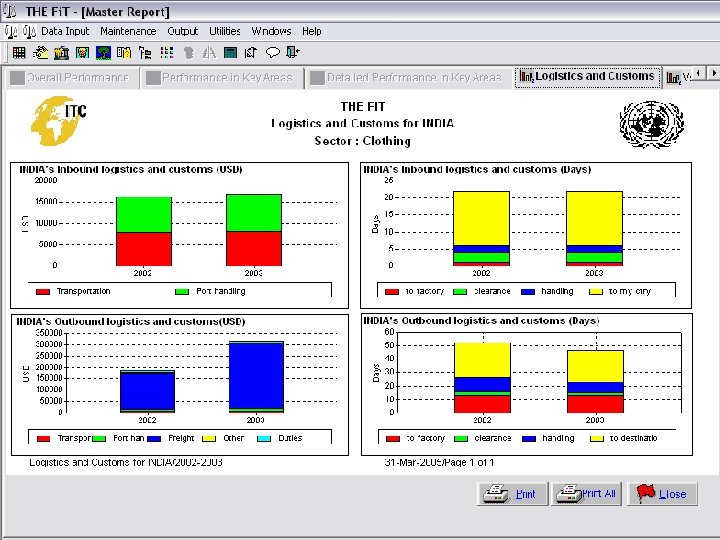
Task: Click the green Port handling swatch in inbound USD legend
Action: (x=182, y=292)
